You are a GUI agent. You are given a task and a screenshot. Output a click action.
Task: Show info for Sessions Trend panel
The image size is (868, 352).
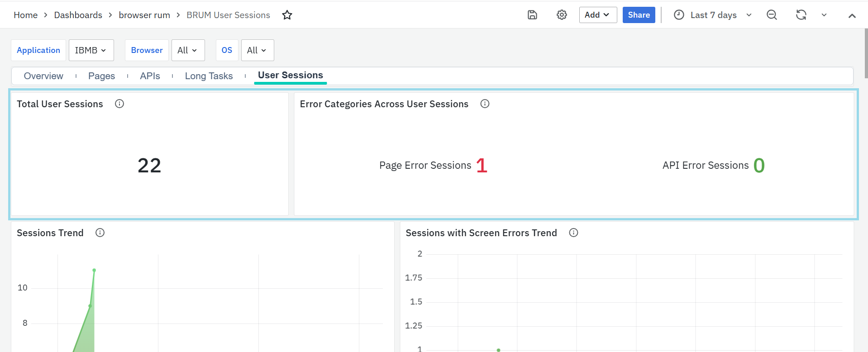click(x=100, y=233)
